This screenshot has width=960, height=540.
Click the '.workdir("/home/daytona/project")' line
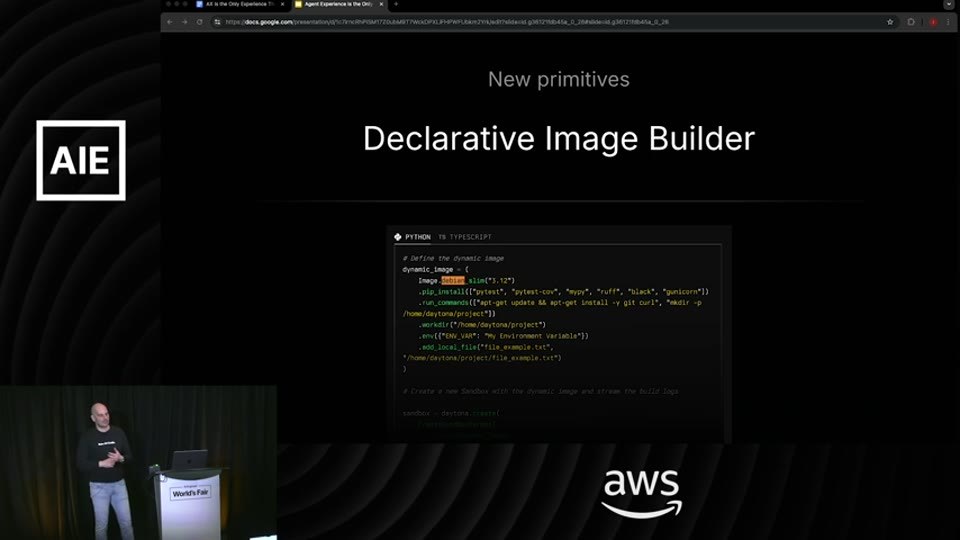coord(482,325)
